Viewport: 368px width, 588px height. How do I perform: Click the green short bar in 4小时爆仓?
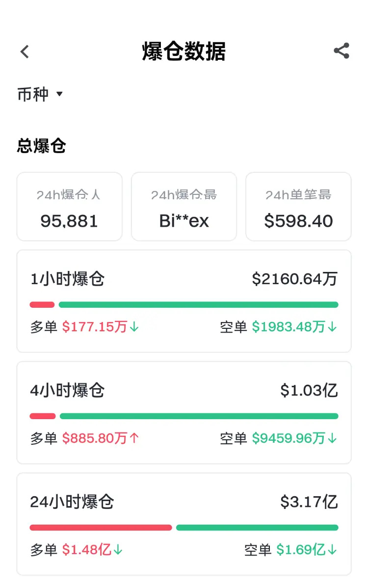pyautogui.click(x=199, y=416)
